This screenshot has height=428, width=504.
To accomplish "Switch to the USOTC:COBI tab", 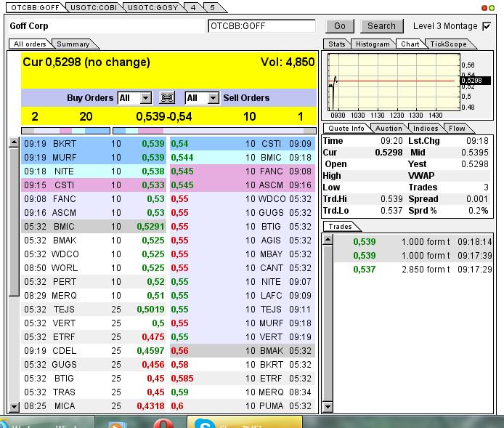I will tap(94, 8).
